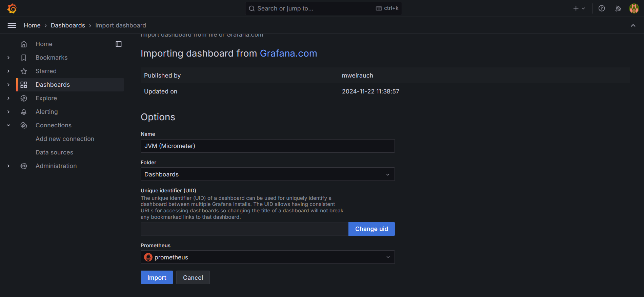Click the Explore compass icon
This screenshot has width=644, height=297.
(24, 98)
